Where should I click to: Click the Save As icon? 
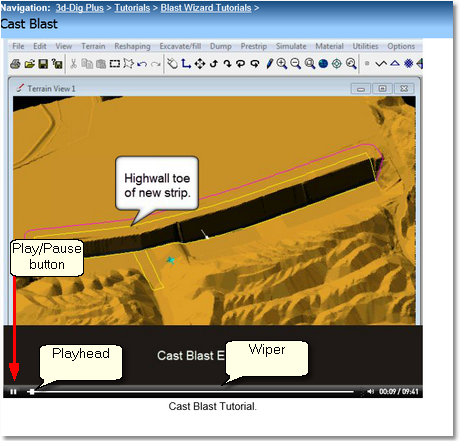(57, 64)
